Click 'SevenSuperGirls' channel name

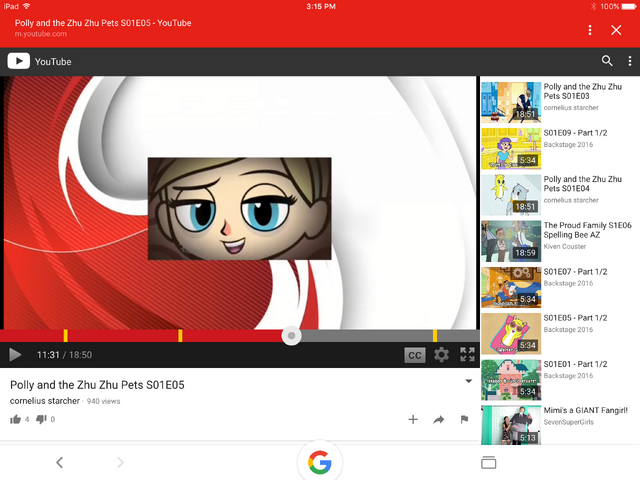pyautogui.click(x=569, y=422)
